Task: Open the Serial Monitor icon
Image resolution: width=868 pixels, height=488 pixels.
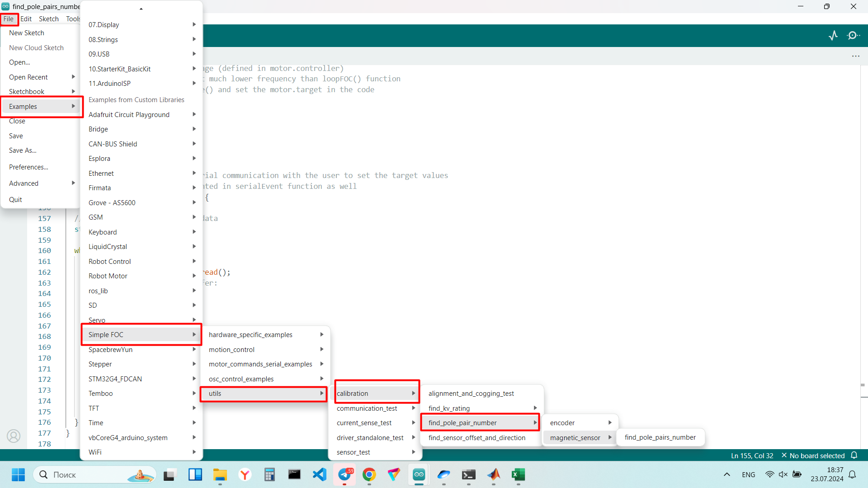Action: 853,36
